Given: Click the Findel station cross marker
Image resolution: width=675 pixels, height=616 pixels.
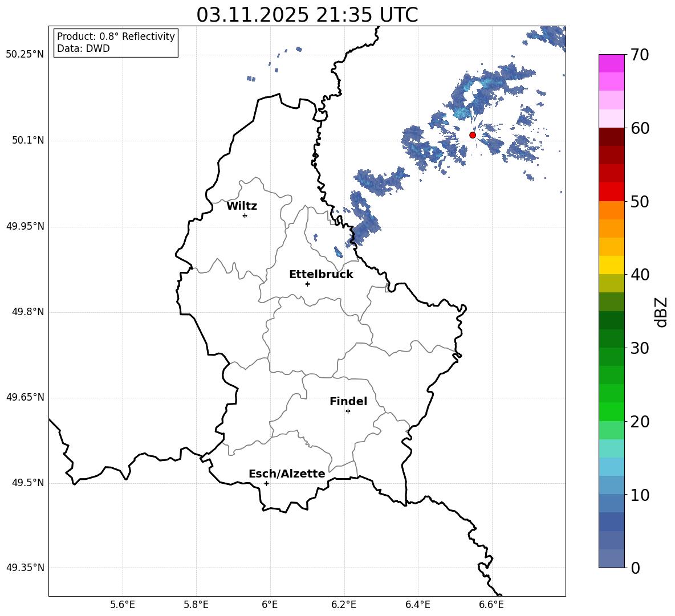Looking at the screenshot, I should pyautogui.click(x=348, y=411).
